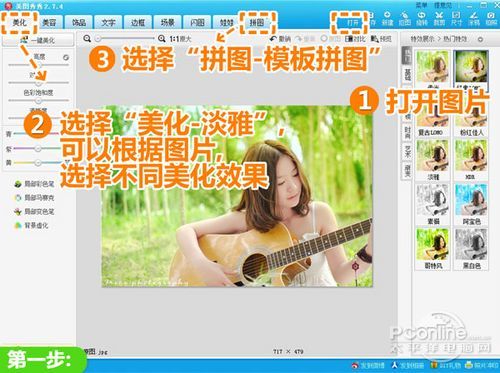This screenshot has width=500, height=373.
Task: Click the 发到微博 Weibo share link
Action: coord(368,365)
